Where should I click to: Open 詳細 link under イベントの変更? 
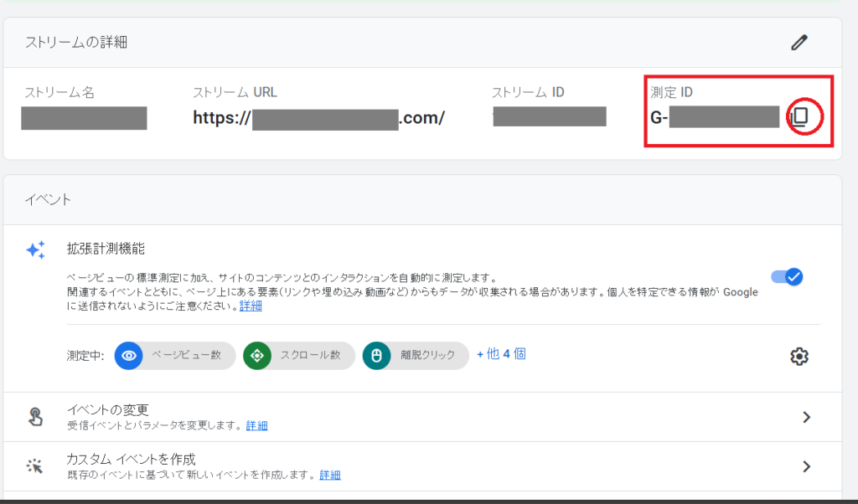256,425
